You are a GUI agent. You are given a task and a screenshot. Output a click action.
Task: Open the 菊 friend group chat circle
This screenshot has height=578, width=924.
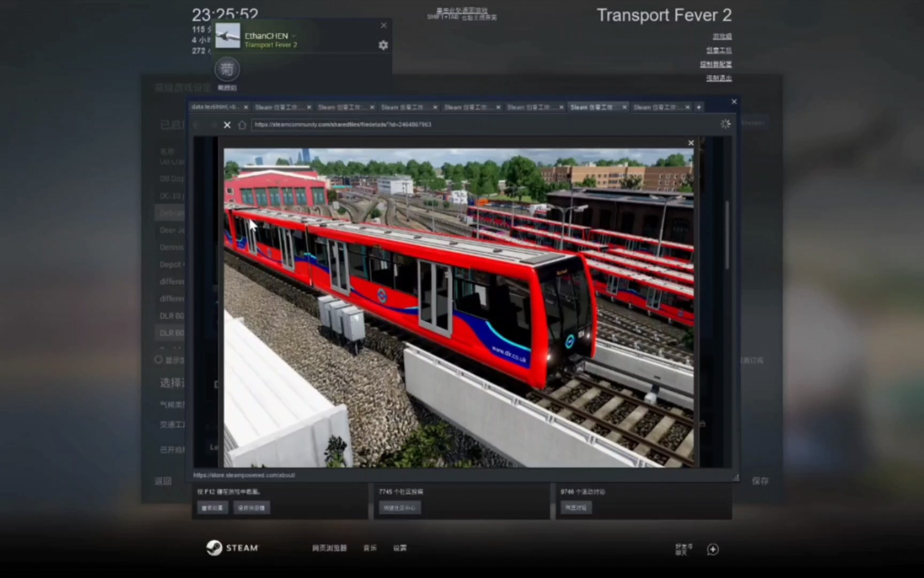227,69
